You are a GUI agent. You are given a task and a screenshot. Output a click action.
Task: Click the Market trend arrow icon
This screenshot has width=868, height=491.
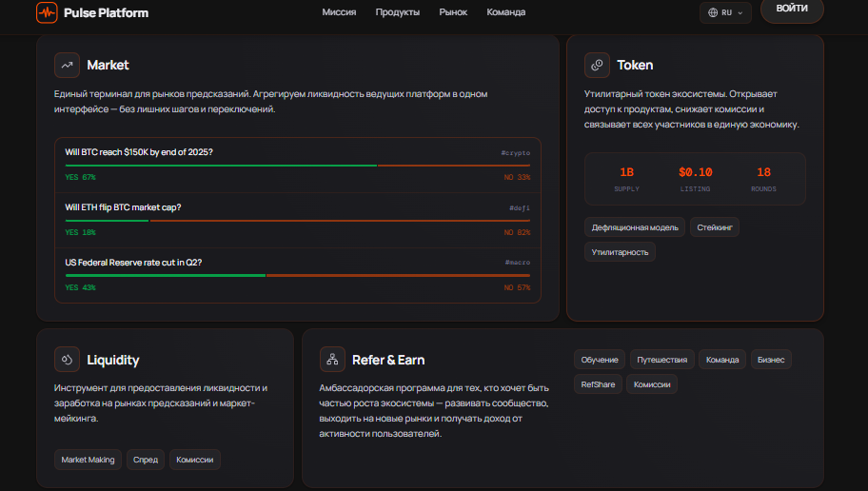tap(67, 65)
